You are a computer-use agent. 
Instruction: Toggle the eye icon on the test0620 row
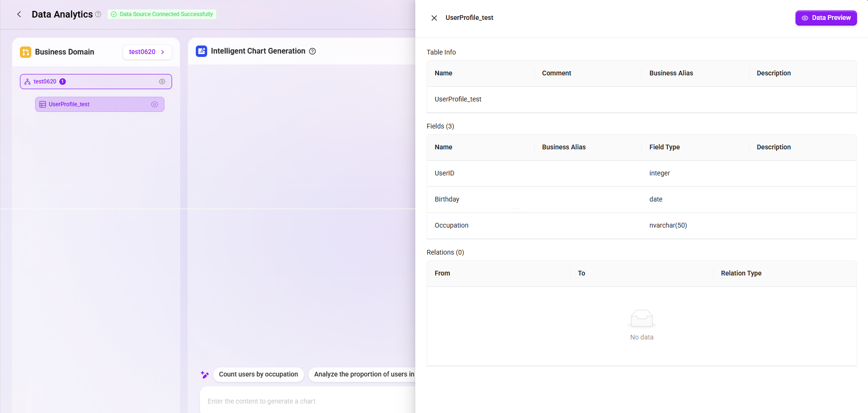pyautogui.click(x=162, y=82)
